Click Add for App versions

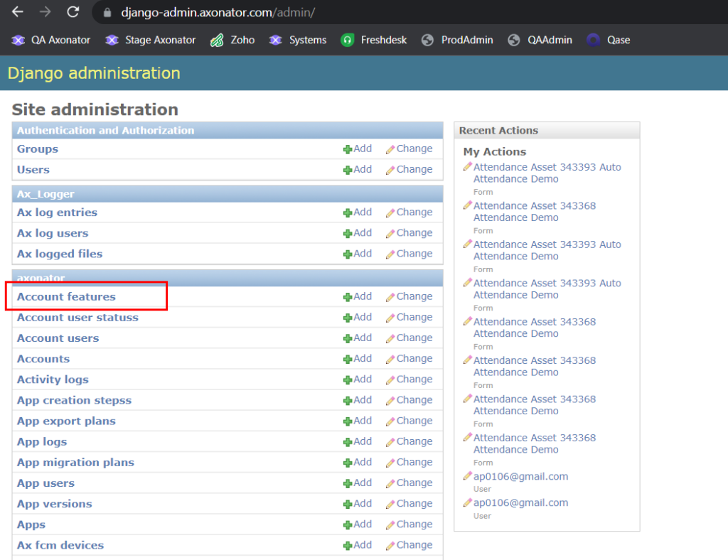click(x=358, y=504)
